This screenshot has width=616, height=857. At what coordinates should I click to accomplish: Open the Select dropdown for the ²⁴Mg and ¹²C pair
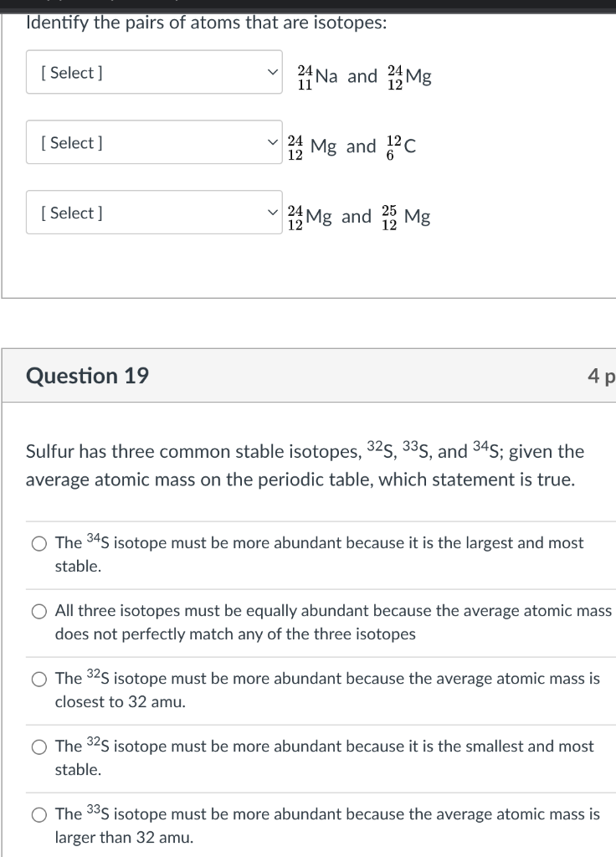[154, 143]
